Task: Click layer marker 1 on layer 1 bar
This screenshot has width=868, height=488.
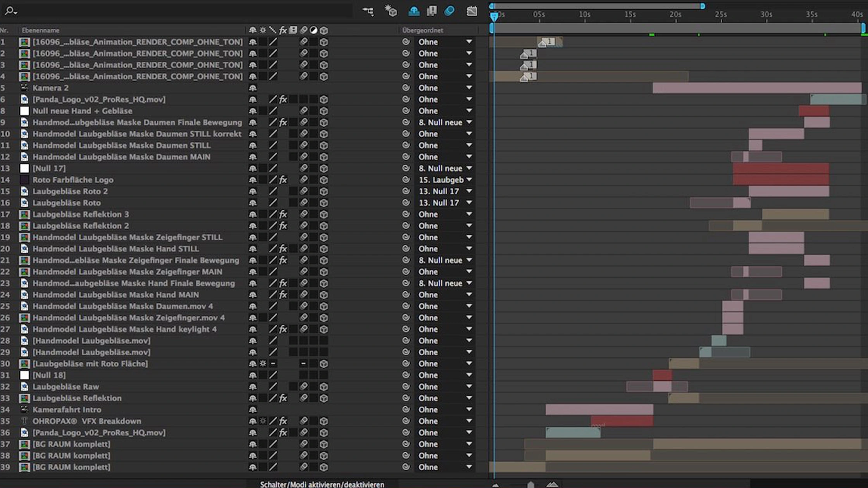Action: click(547, 42)
